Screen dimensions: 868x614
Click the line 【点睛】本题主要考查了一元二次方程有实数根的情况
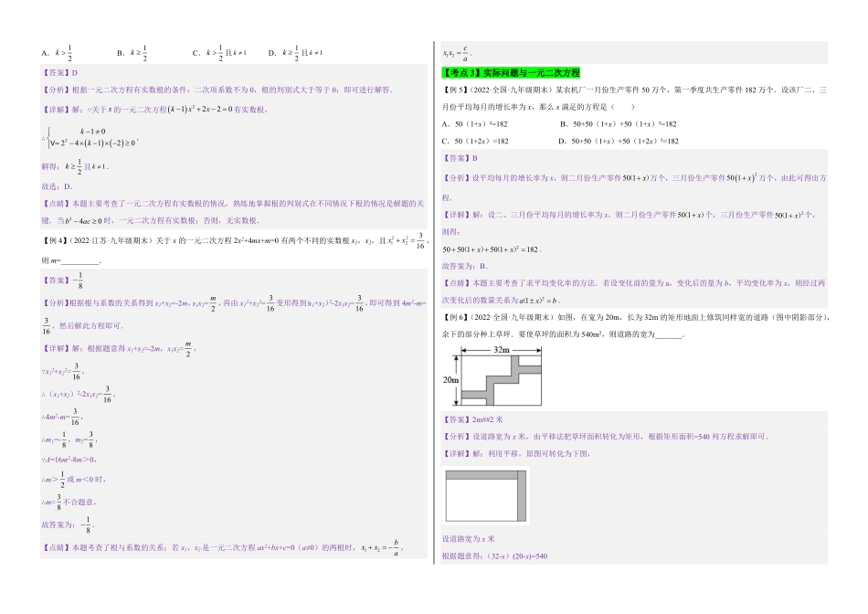click(233, 203)
